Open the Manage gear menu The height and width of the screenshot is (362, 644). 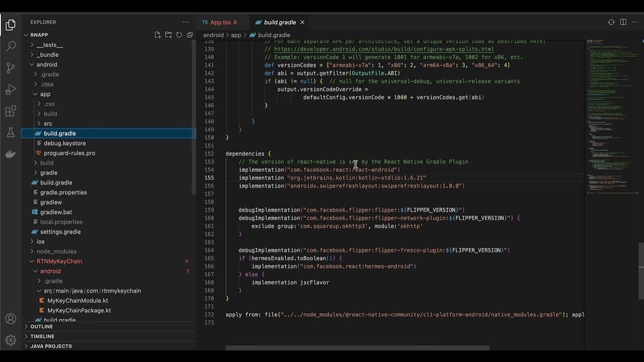pos(11,339)
